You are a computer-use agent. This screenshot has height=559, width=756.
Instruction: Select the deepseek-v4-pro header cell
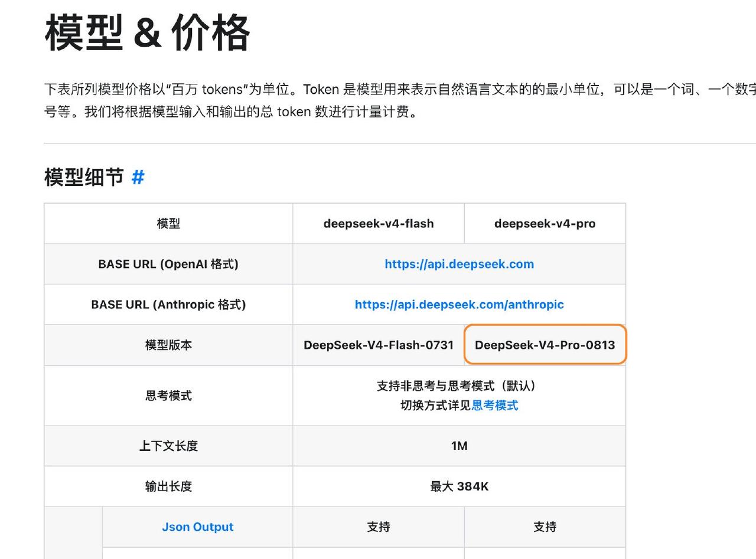click(x=545, y=224)
